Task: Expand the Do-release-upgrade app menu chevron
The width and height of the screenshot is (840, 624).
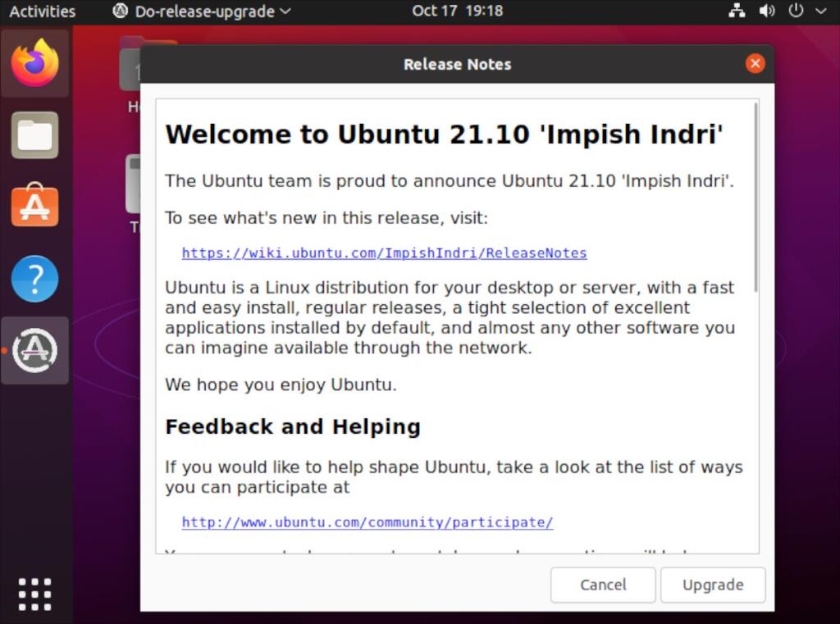Action: [x=285, y=11]
